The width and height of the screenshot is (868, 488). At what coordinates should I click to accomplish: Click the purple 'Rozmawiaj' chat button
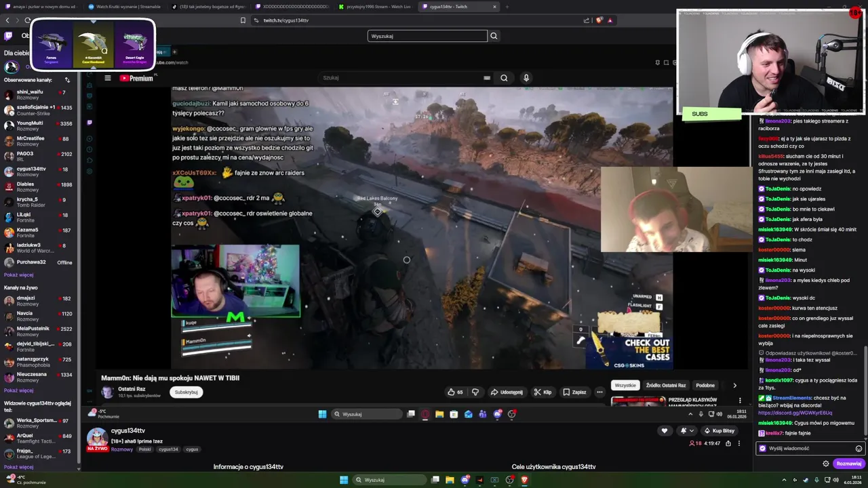[849, 464]
